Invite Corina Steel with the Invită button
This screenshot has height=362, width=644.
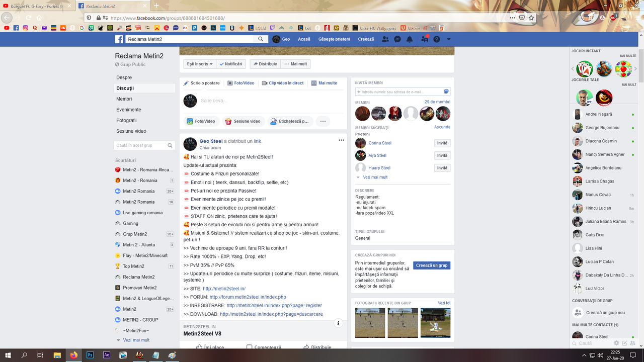442,143
